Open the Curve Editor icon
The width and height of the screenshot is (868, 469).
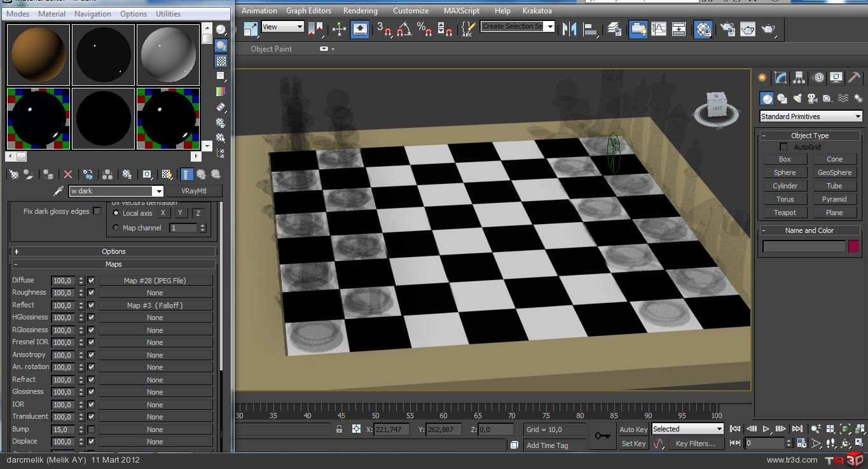click(659, 29)
